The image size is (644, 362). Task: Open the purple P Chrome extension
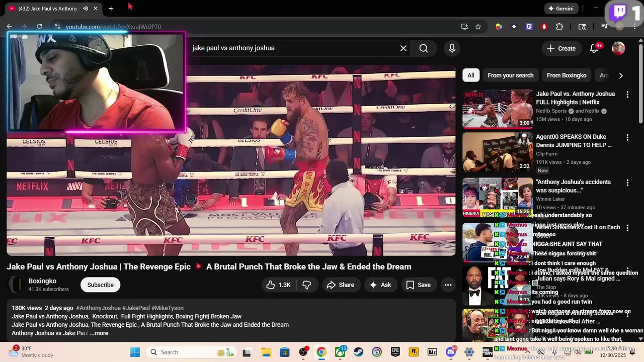pos(529,27)
